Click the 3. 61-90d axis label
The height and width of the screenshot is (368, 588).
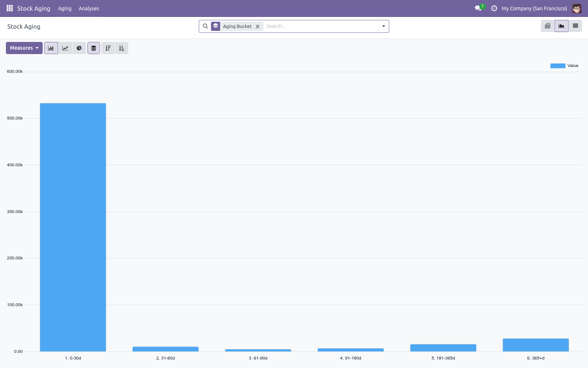point(258,358)
